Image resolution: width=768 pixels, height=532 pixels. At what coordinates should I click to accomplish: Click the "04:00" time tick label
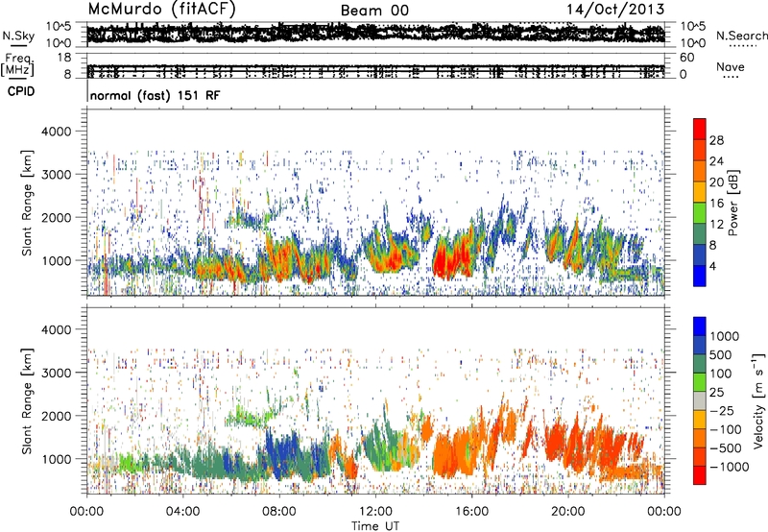182,512
